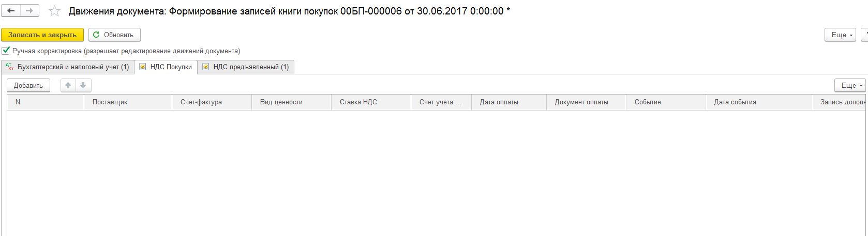Click the Дт/Кт accounting tab icon

pyautogui.click(x=9, y=67)
